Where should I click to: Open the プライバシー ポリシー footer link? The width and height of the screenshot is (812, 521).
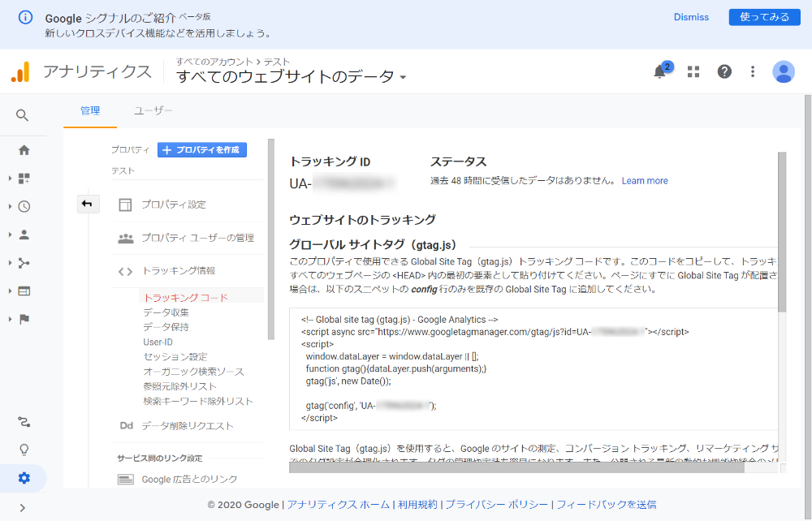coord(497,505)
